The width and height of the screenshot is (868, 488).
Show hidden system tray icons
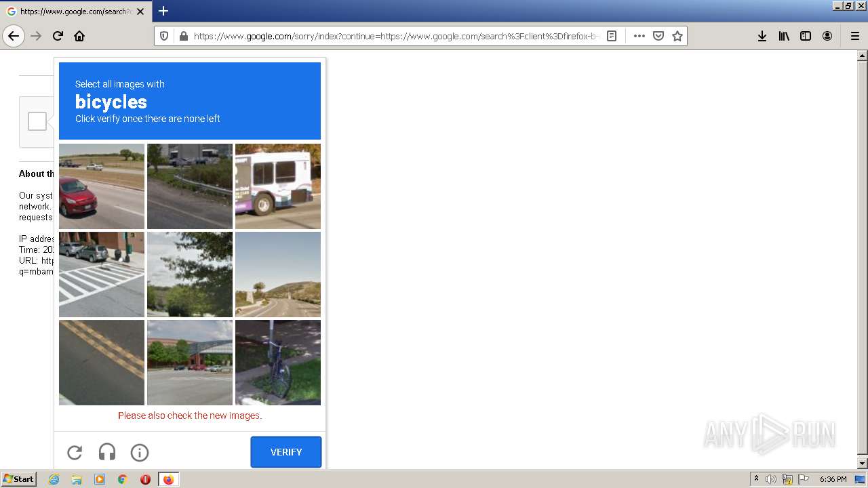(756, 479)
